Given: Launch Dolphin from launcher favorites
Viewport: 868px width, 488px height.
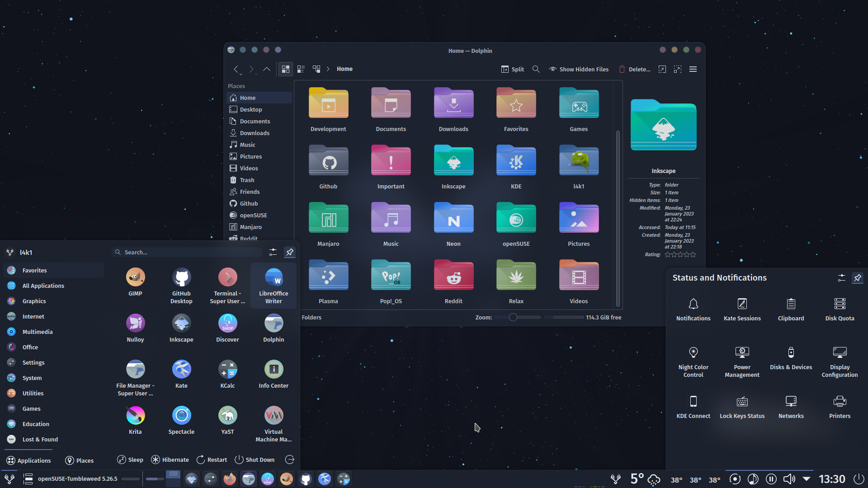Looking at the screenshot, I should click(274, 328).
